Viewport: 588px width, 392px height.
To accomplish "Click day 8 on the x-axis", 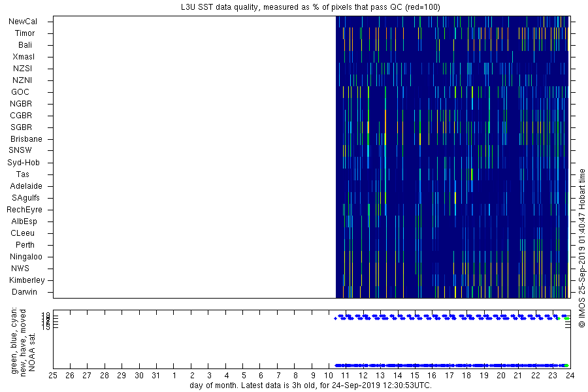I will click(x=295, y=376).
